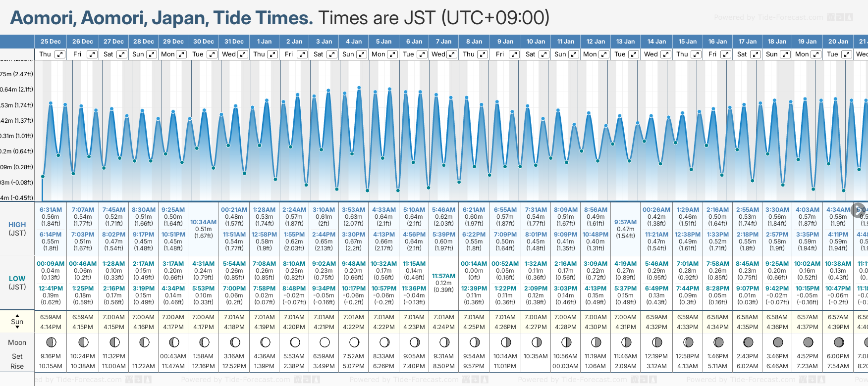Click the moon phase icon for 3 Jan
Image resolution: width=868 pixels, height=386 pixels.
[325, 342]
